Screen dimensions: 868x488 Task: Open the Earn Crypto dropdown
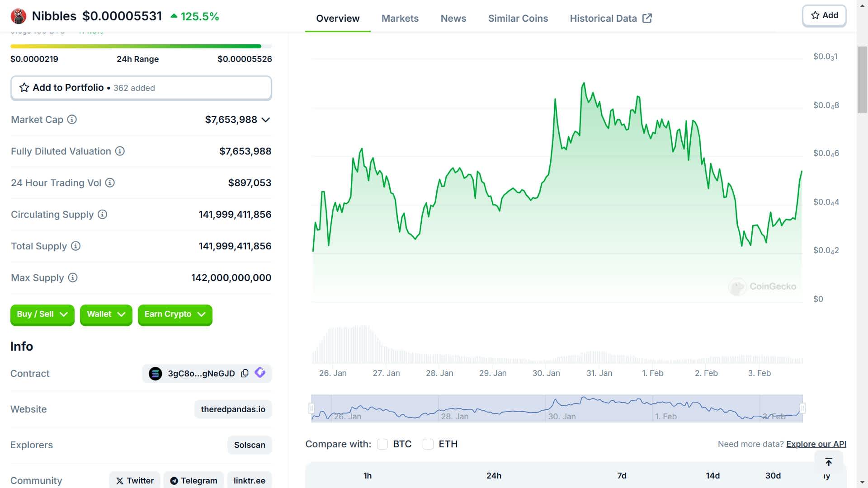175,314
